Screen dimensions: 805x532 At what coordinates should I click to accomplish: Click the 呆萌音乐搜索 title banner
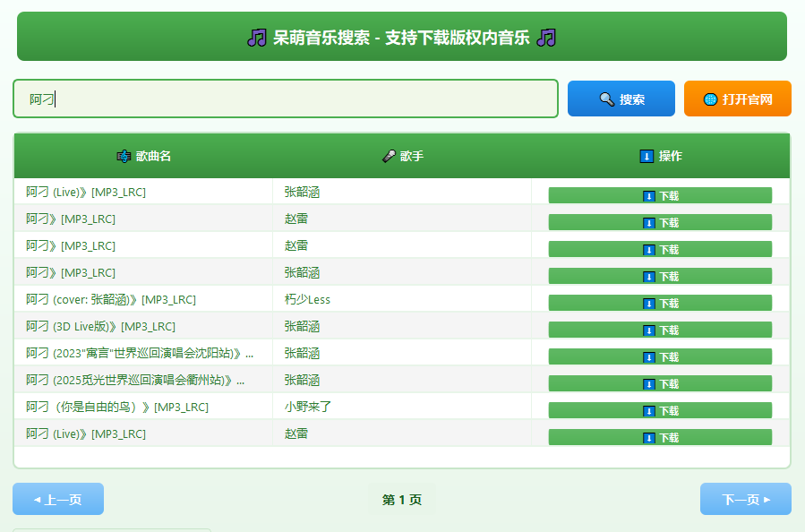[x=402, y=38]
